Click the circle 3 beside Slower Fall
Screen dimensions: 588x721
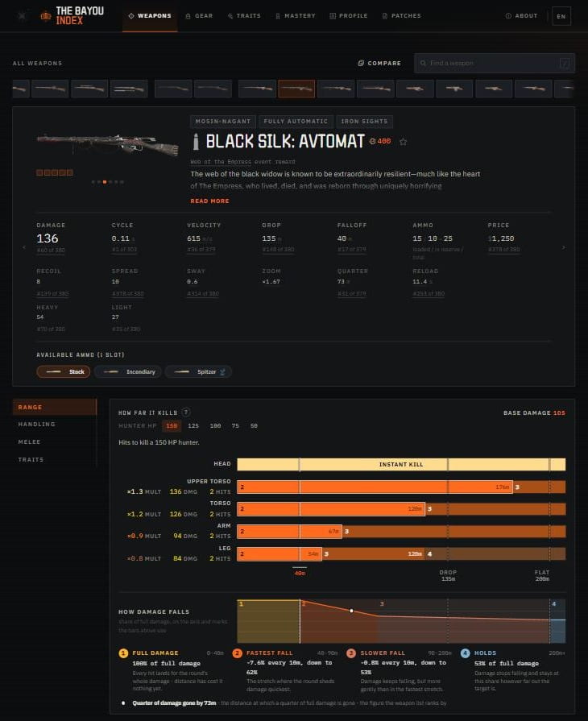(351, 653)
